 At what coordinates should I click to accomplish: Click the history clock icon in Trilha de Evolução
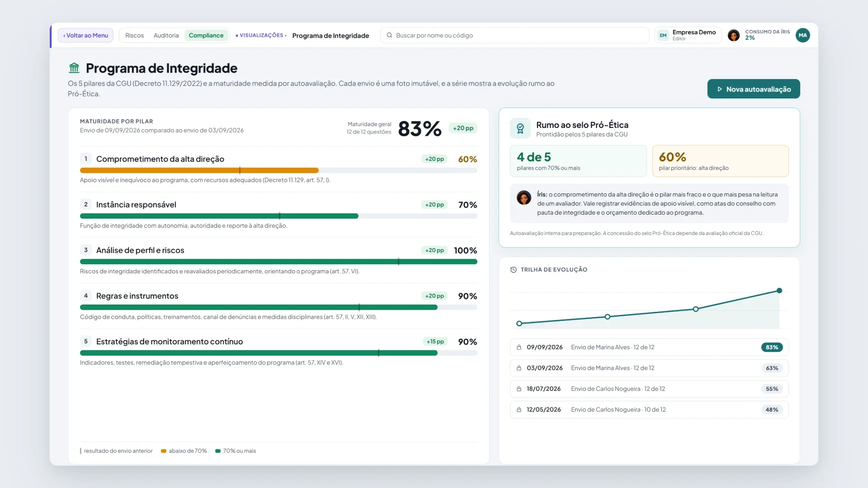click(x=513, y=269)
